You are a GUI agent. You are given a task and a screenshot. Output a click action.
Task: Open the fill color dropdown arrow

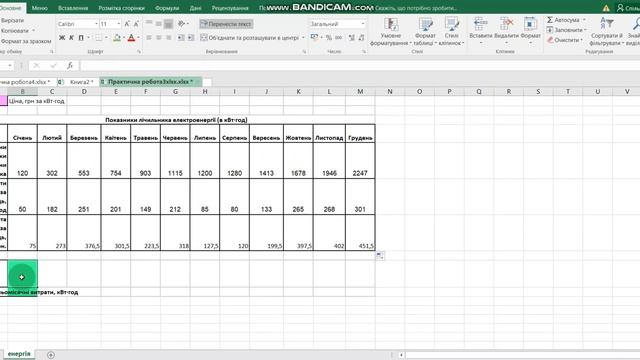(x=124, y=38)
